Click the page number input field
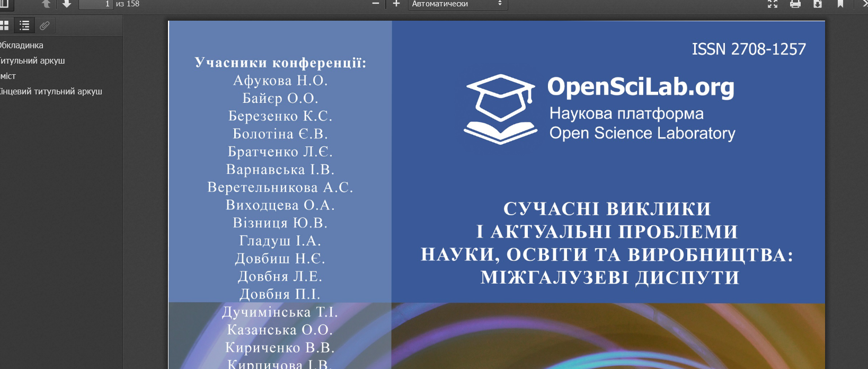868x369 pixels. click(x=96, y=4)
